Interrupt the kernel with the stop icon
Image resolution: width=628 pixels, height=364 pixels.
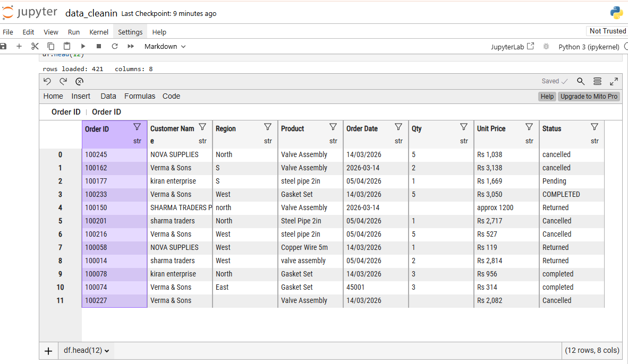[x=98, y=46]
